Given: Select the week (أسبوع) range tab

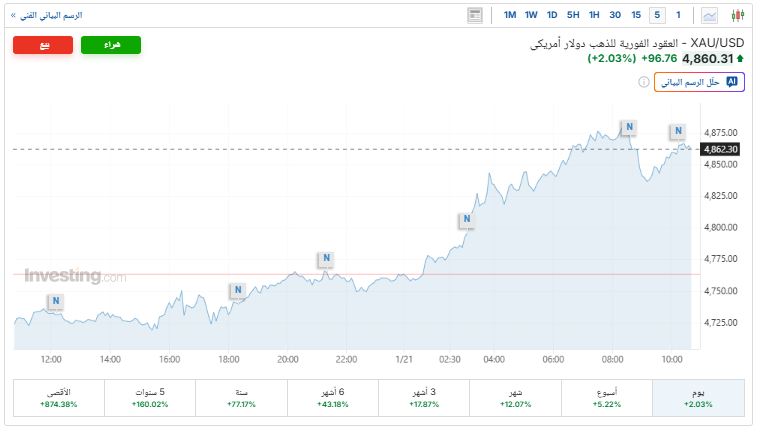Looking at the screenshot, I should [x=606, y=398].
